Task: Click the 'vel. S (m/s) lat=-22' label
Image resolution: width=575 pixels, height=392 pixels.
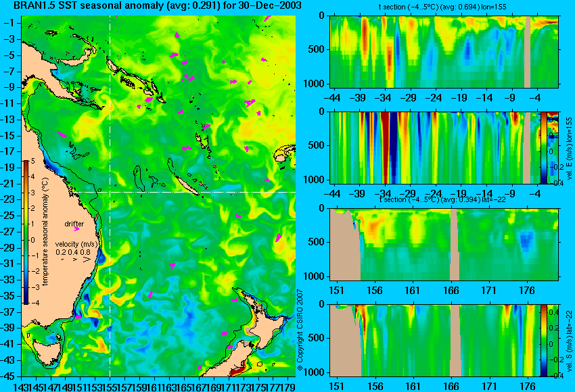Action: pos(570,341)
